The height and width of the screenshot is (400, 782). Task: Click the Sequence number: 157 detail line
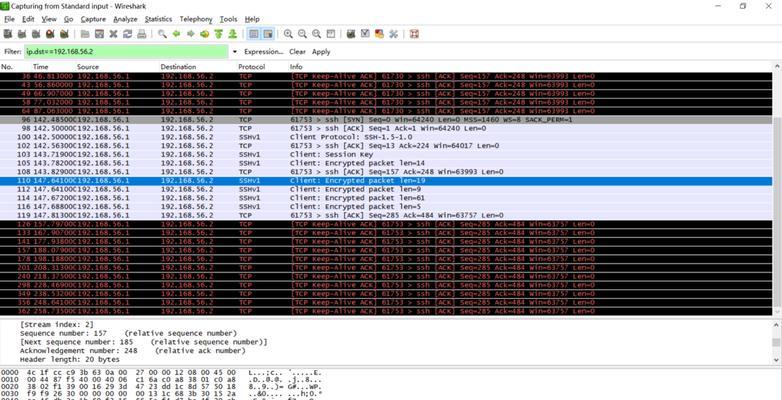pos(128,333)
